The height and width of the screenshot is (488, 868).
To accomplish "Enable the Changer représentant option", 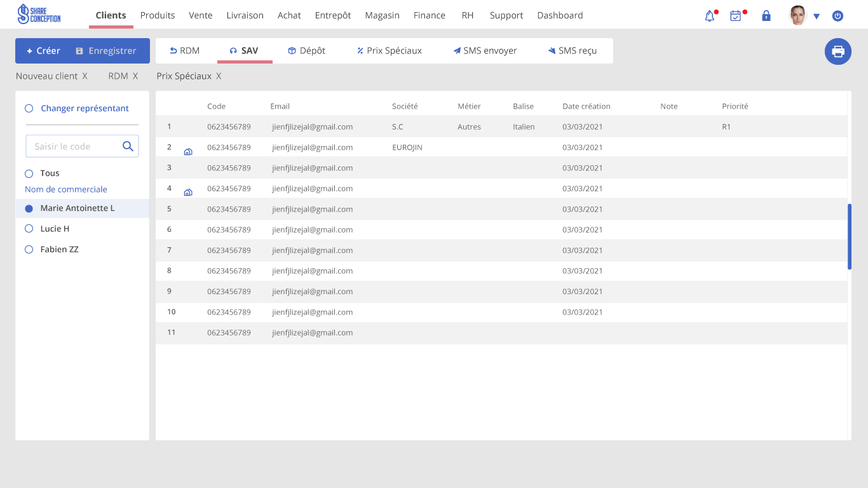I will click(29, 109).
